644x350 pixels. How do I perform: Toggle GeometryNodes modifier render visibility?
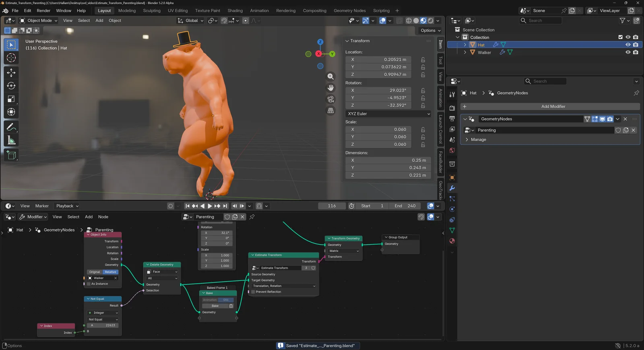coord(610,119)
